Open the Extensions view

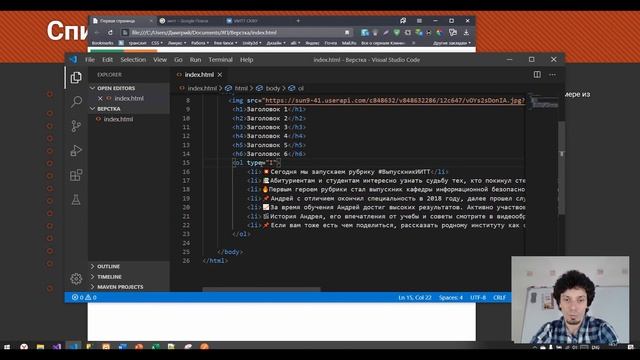tap(76, 175)
